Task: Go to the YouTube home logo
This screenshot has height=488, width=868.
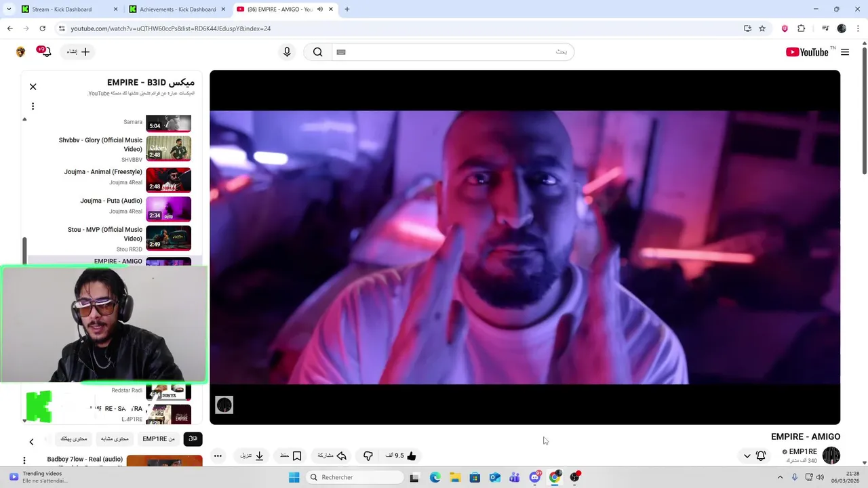Action: coord(807,52)
